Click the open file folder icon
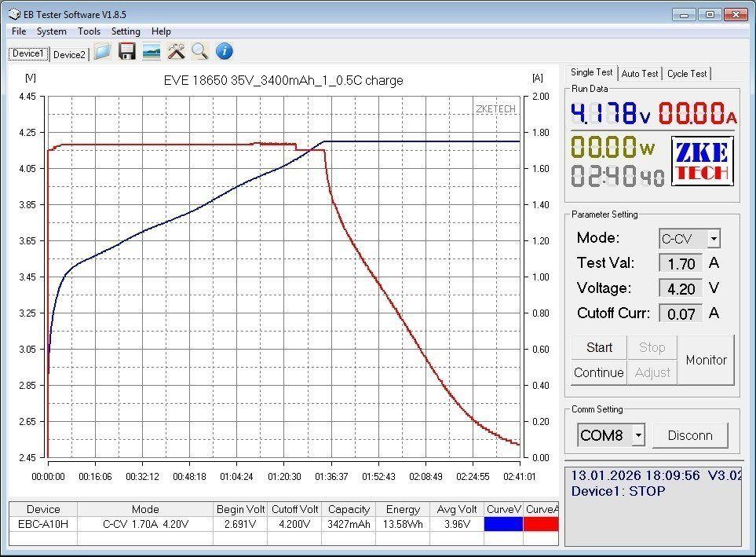The image size is (756, 557). (x=102, y=52)
